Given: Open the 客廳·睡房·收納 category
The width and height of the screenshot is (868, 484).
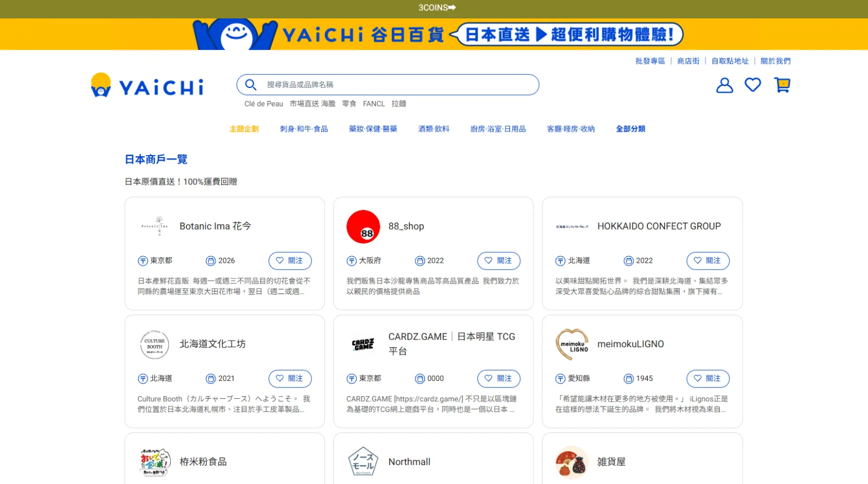Looking at the screenshot, I should [571, 129].
